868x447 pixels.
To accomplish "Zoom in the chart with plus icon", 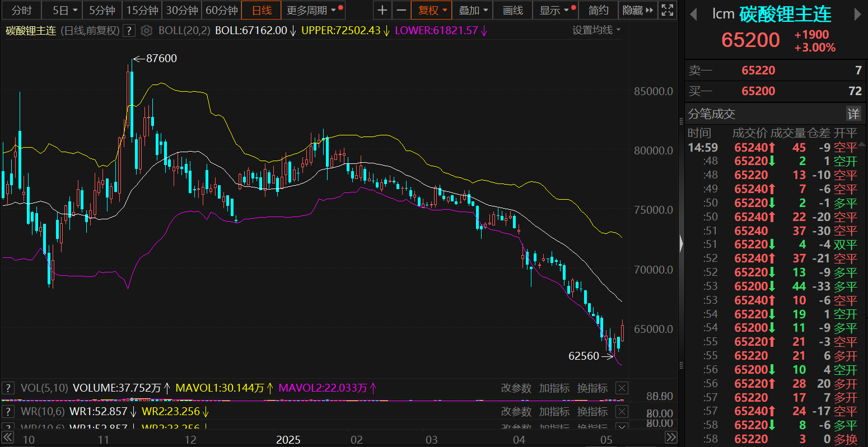I will click(x=382, y=10).
